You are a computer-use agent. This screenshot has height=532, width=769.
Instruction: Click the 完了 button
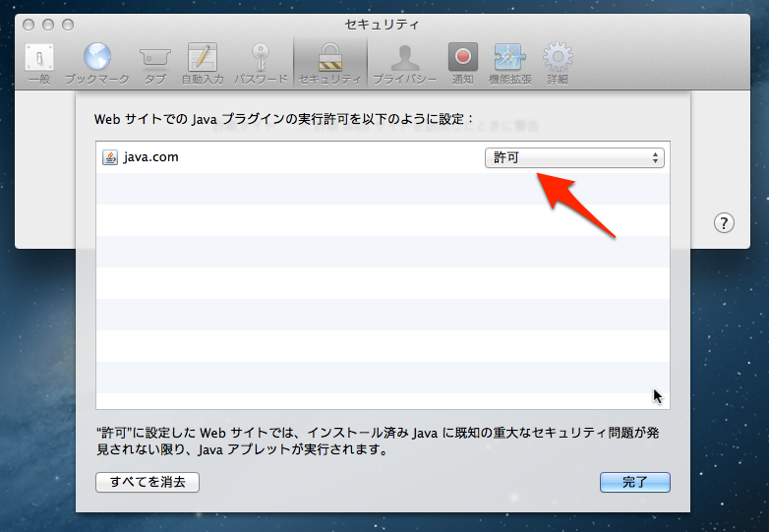[x=634, y=482]
